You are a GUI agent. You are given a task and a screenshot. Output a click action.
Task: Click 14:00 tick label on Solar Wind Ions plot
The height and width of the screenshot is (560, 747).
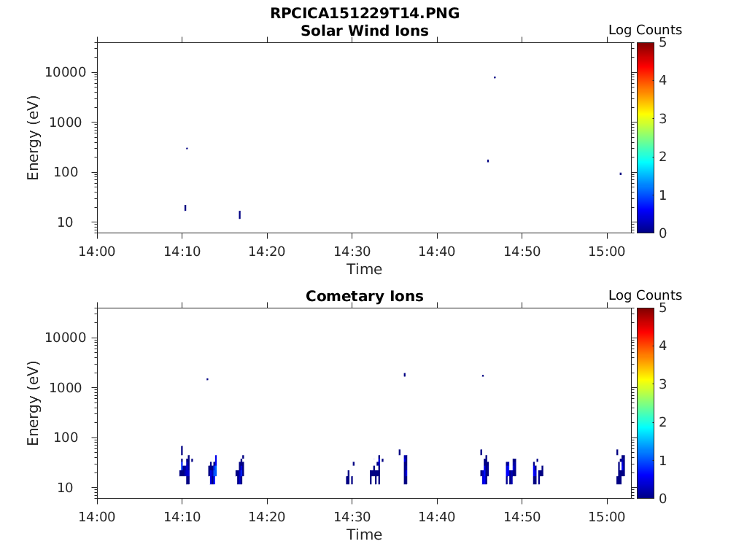tap(97, 252)
